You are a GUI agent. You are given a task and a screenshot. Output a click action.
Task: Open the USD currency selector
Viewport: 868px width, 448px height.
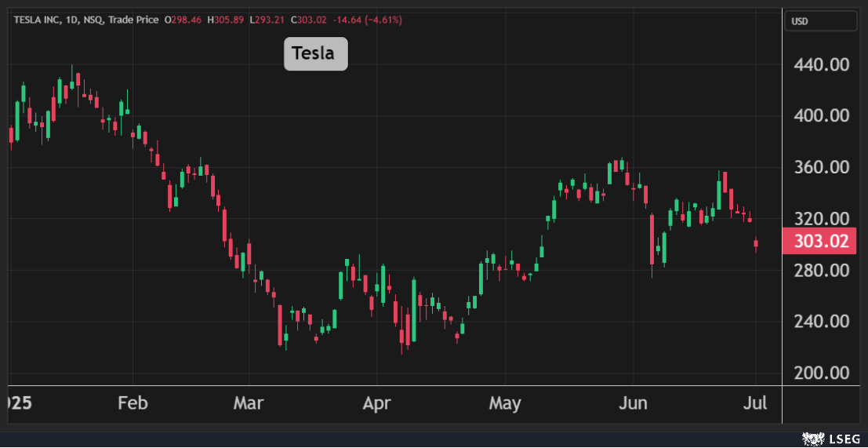(820, 21)
